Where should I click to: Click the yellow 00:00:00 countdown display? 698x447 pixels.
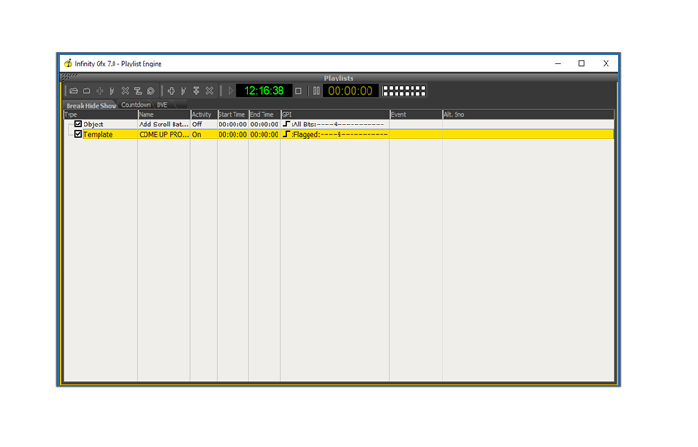pos(350,91)
